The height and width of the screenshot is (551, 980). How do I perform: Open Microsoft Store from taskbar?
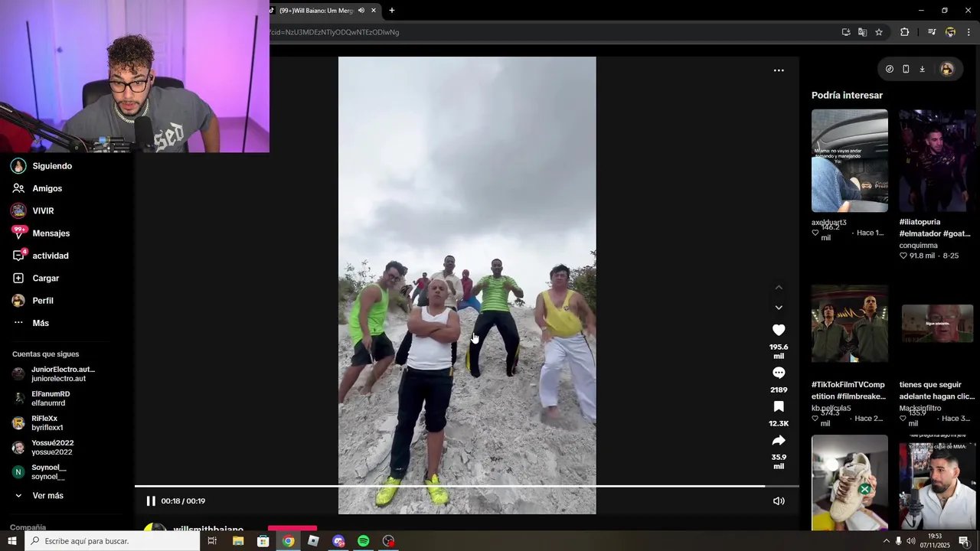[x=263, y=541]
